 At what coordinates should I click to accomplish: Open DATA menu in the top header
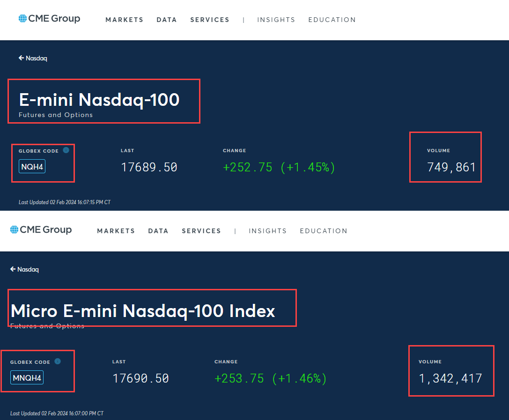167,20
